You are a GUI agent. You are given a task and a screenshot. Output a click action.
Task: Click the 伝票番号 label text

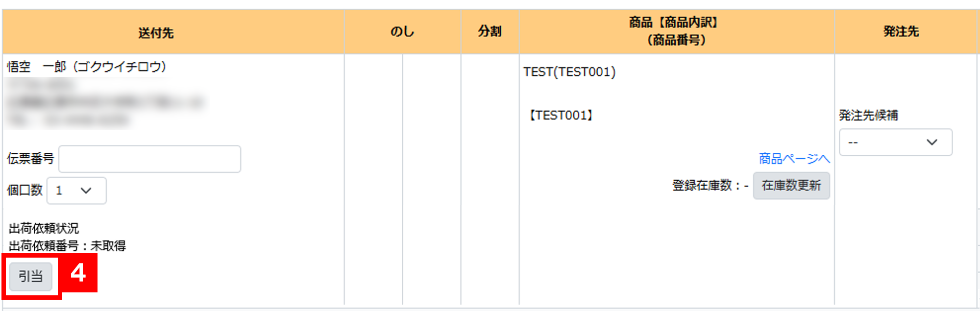pyautogui.click(x=30, y=159)
